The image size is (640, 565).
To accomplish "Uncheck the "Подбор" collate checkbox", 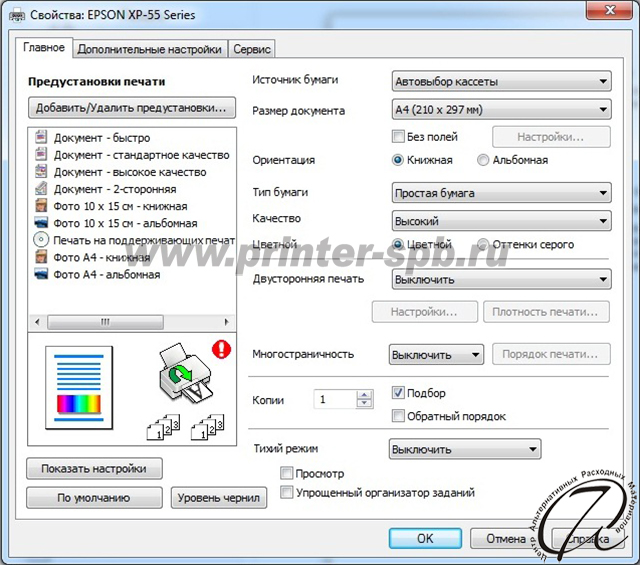I will click(398, 393).
